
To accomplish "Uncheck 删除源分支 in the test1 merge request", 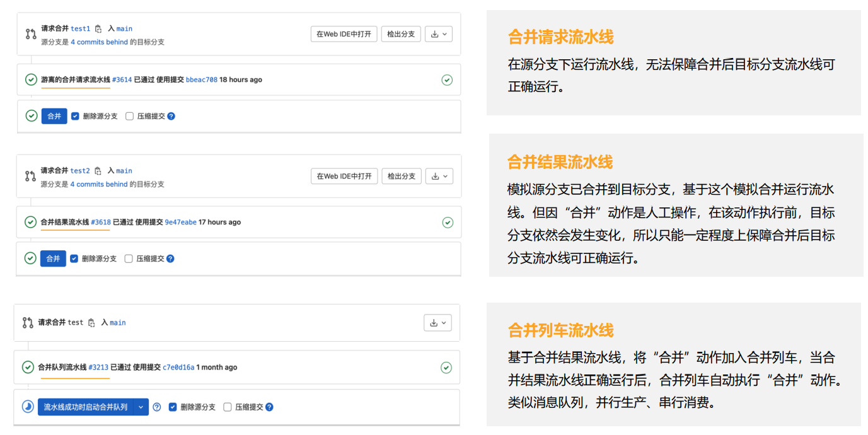I will pos(75,116).
